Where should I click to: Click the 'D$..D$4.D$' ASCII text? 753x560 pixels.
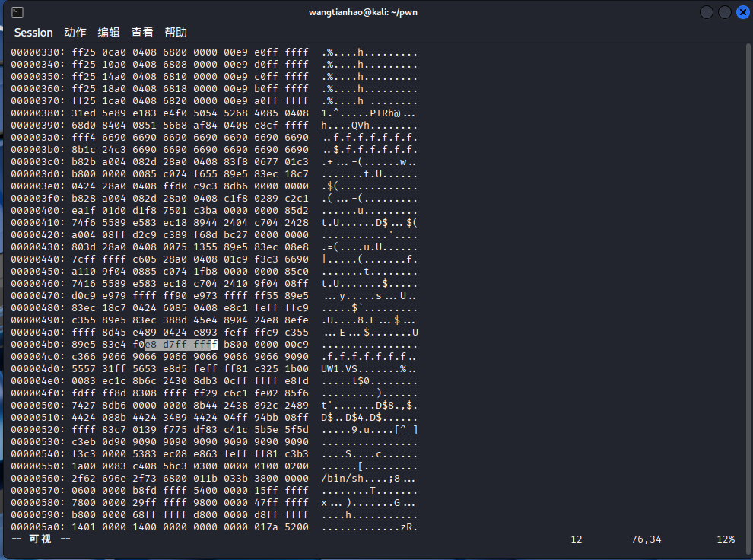(351, 418)
